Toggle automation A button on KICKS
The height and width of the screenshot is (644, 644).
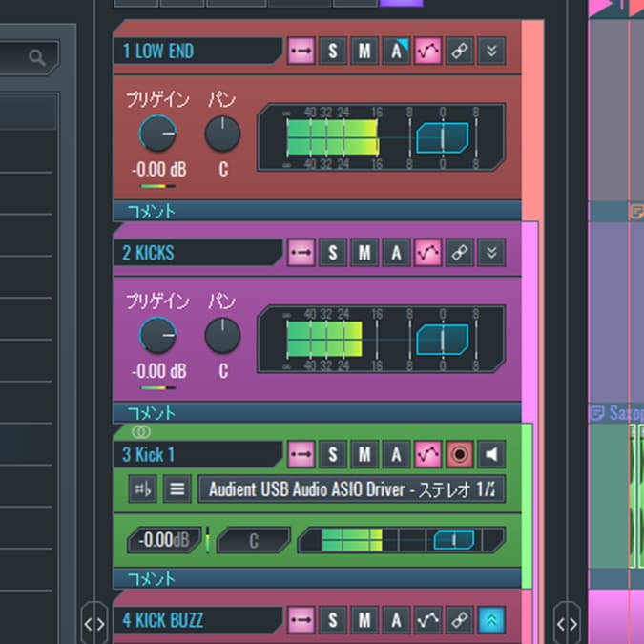point(396,252)
